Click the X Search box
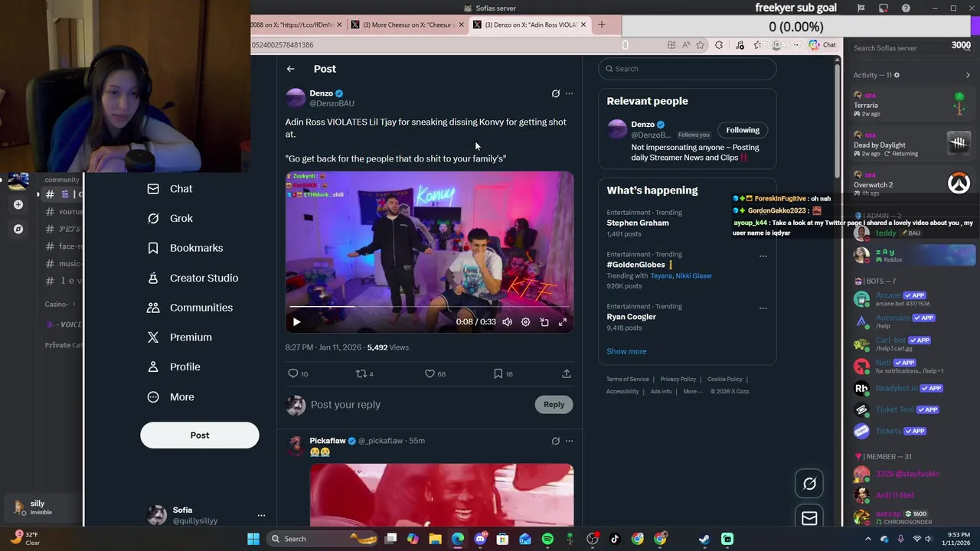This screenshot has width=980, height=551. (x=688, y=69)
